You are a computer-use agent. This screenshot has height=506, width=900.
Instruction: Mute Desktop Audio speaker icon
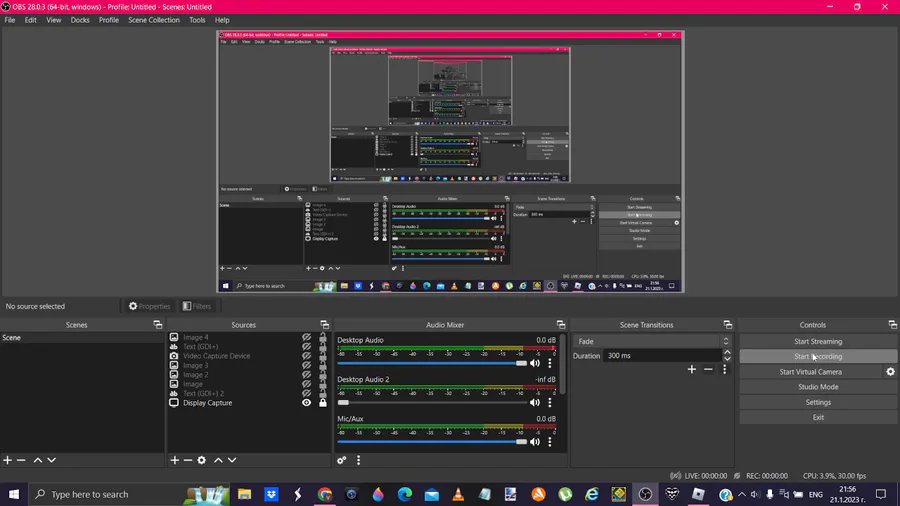click(x=535, y=363)
